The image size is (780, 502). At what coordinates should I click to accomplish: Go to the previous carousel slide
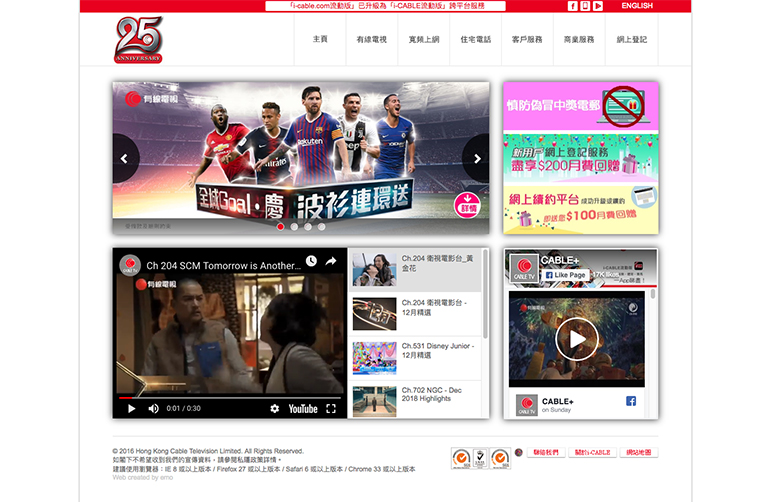pos(124,158)
